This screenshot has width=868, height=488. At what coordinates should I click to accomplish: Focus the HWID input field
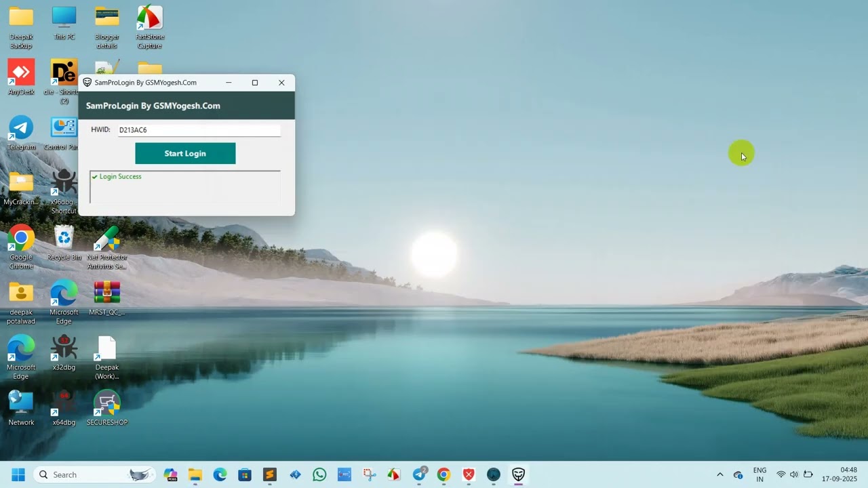point(199,129)
